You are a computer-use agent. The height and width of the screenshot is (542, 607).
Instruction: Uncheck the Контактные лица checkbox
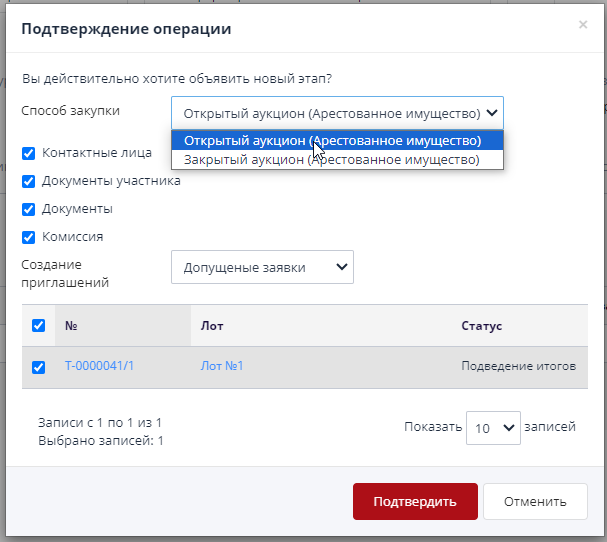[x=28, y=153]
